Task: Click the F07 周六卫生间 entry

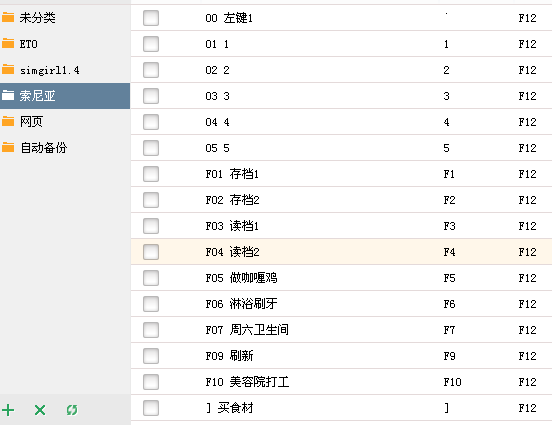Action: tap(247, 330)
